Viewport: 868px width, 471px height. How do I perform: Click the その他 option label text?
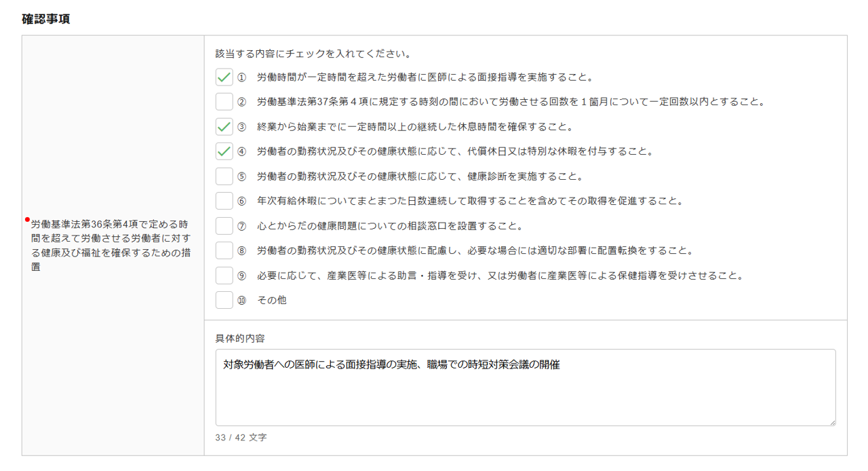click(272, 300)
